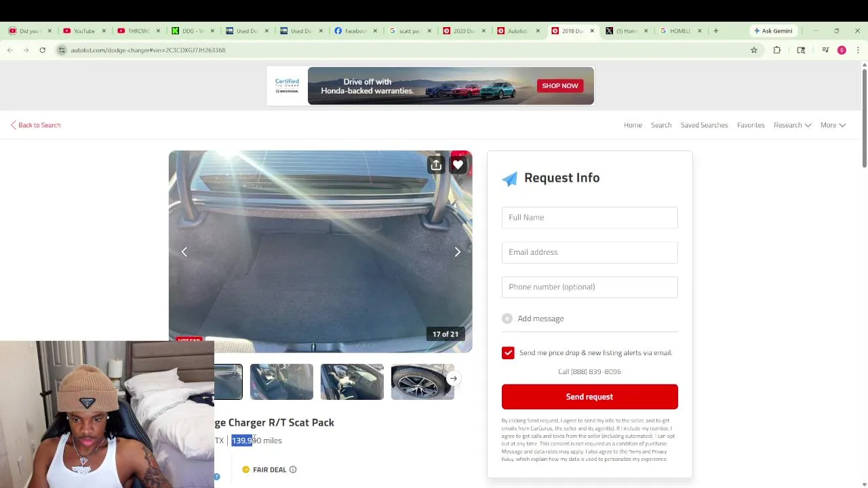Advance thumbnail strip with arrow
The height and width of the screenshot is (488, 868).
[x=453, y=378]
